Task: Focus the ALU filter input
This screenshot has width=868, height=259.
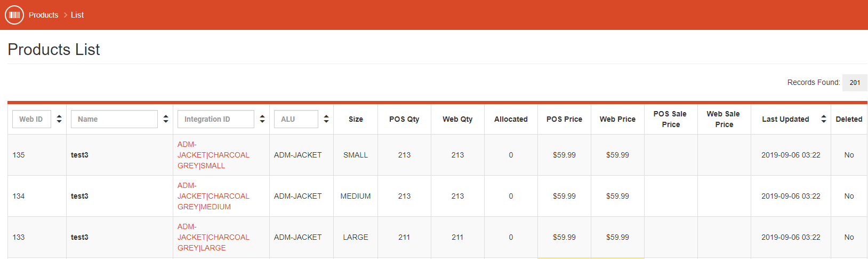Action: point(296,119)
